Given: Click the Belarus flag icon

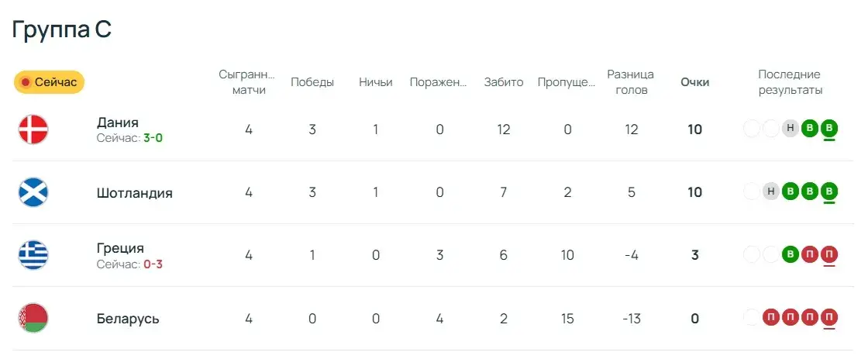Looking at the screenshot, I should pyautogui.click(x=33, y=319).
